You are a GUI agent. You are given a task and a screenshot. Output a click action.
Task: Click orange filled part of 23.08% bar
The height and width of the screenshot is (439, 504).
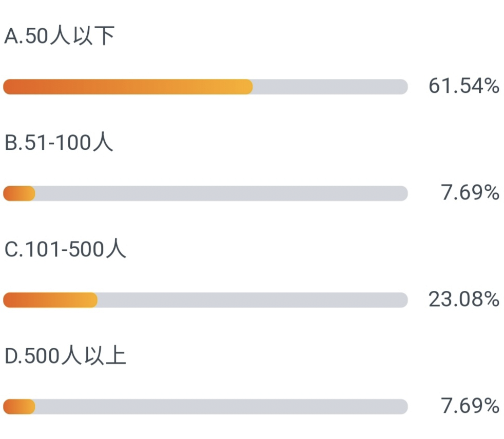[50, 300]
